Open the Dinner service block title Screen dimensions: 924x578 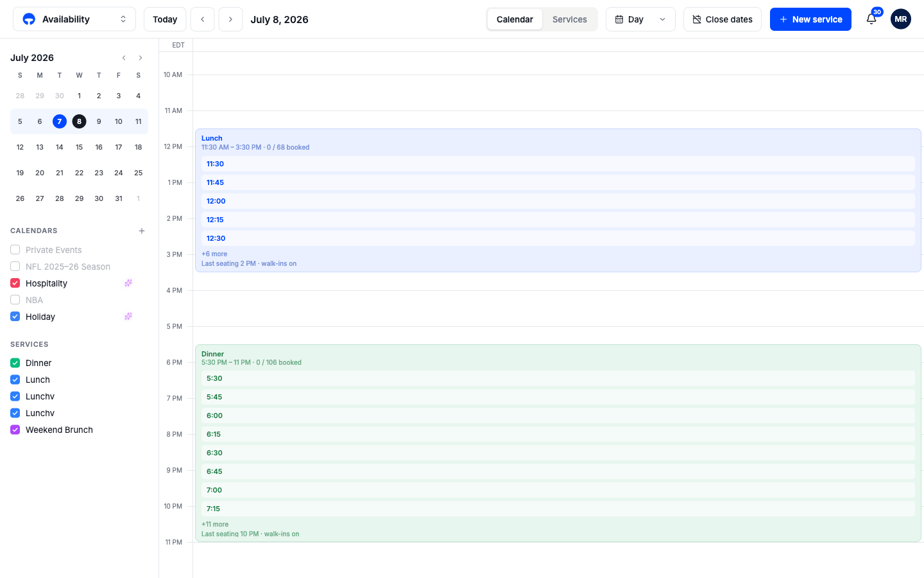pyautogui.click(x=212, y=354)
